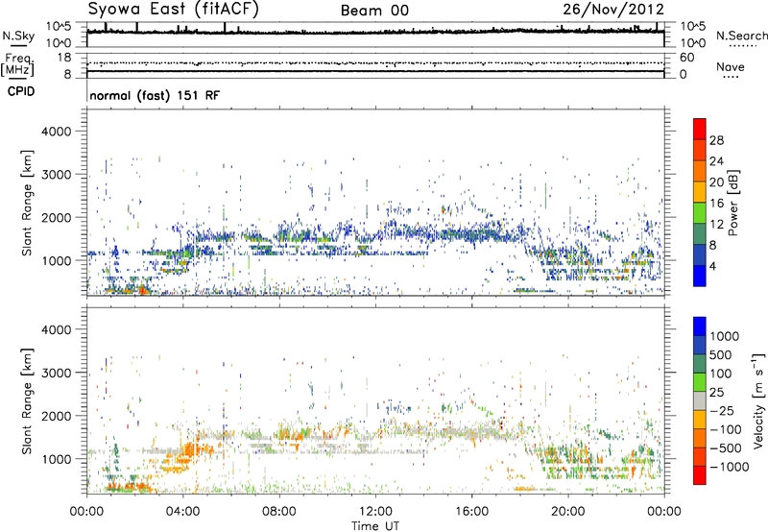Click the '1000' tick on velocity colorbar
Image resolution: width=768 pixels, height=532 pixels.
click(x=725, y=336)
